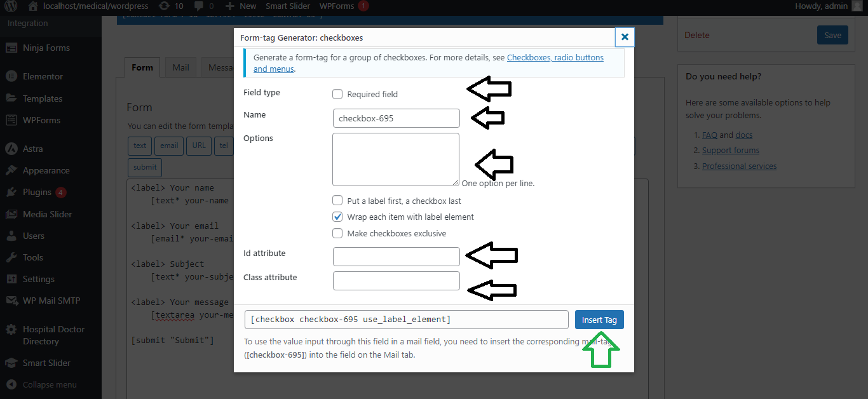Enable Make checkboxes exclusive
Image resolution: width=868 pixels, height=399 pixels.
click(337, 233)
